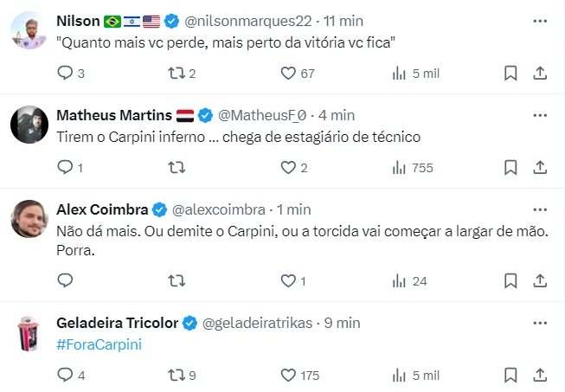Open more options on Matheus Martins' tweet
This screenshot has height=392, width=565.
point(540,114)
